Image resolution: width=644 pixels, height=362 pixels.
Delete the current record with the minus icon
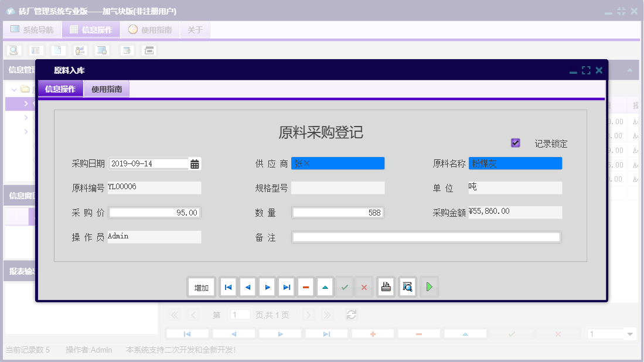(305, 286)
